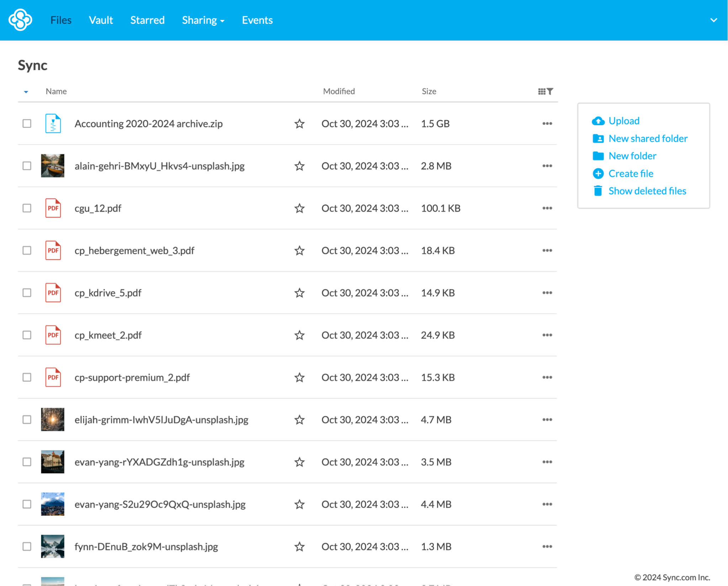
Task: Star the elijah-grimm-IwhV5lJuDgA-unsplash.jpg file
Action: point(299,419)
